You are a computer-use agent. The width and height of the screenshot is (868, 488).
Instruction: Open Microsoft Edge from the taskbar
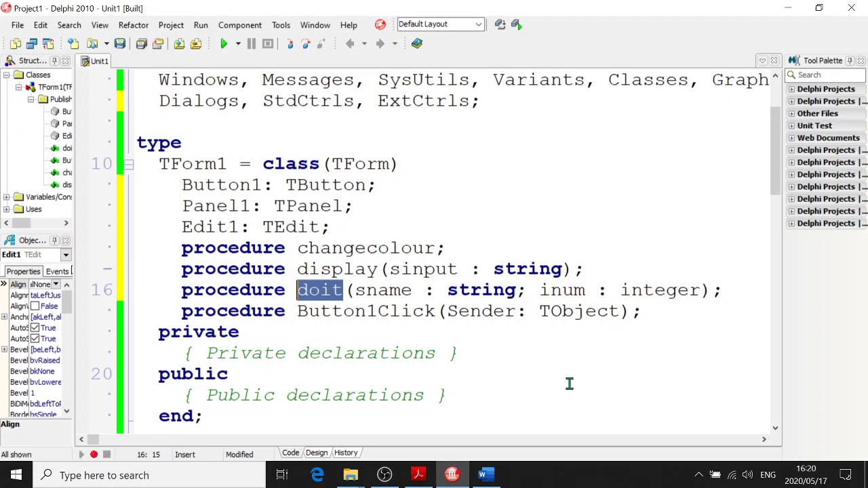click(x=317, y=474)
